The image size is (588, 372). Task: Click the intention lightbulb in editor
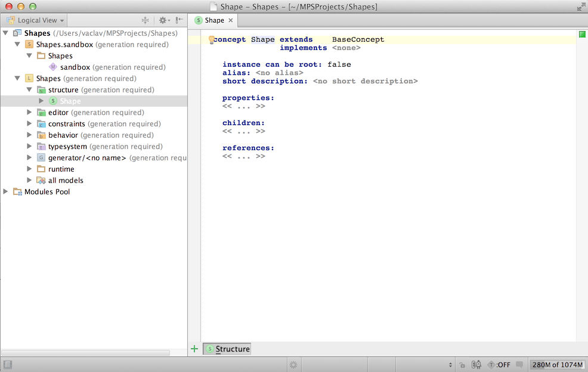211,40
